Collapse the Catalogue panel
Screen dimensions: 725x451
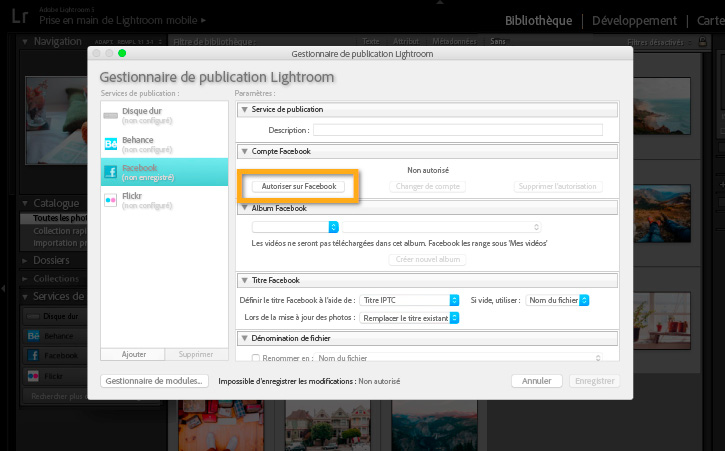(25, 204)
